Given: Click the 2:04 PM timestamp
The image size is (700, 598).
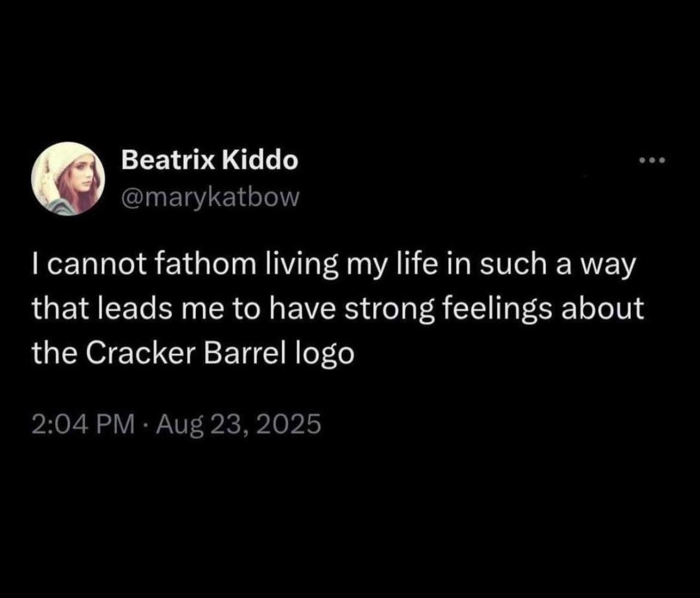Looking at the screenshot, I should point(83,425).
